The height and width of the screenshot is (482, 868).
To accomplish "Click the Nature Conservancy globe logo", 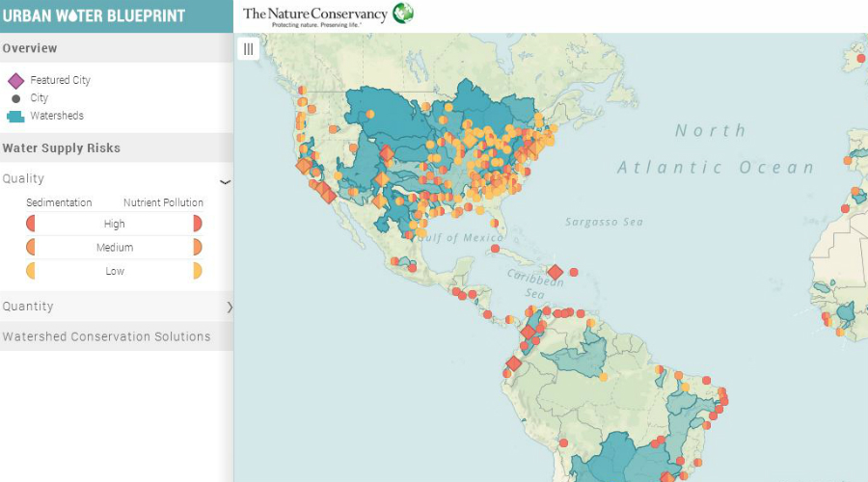I will 403,13.
